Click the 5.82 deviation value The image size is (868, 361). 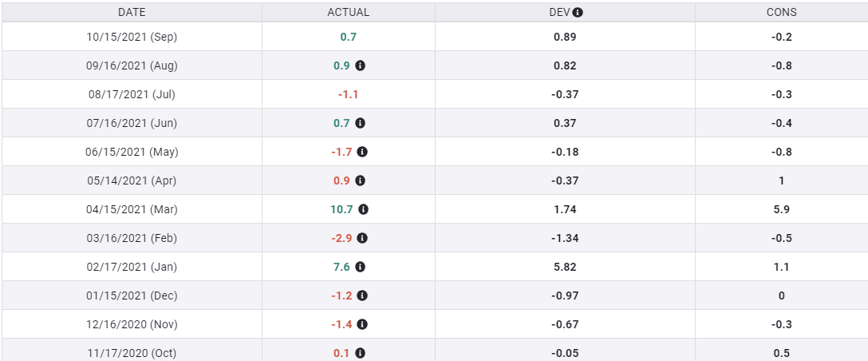(x=565, y=267)
